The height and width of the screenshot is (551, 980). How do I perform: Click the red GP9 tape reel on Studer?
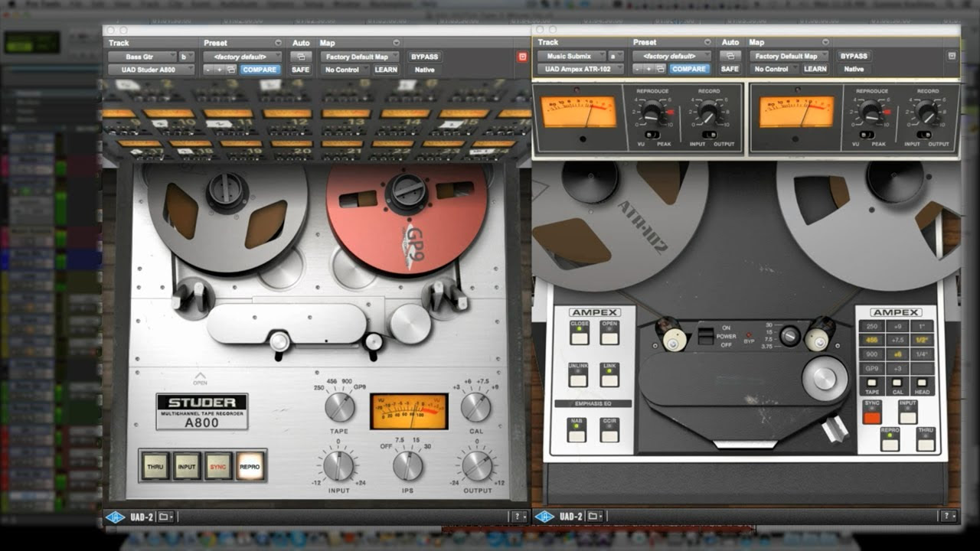pyautogui.click(x=406, y=215)
